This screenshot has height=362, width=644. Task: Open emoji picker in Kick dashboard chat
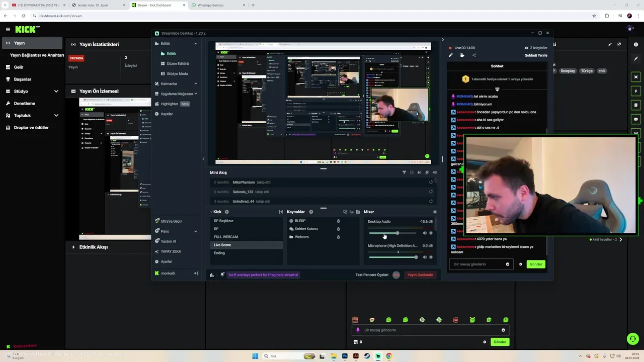(x=503, y=330)
